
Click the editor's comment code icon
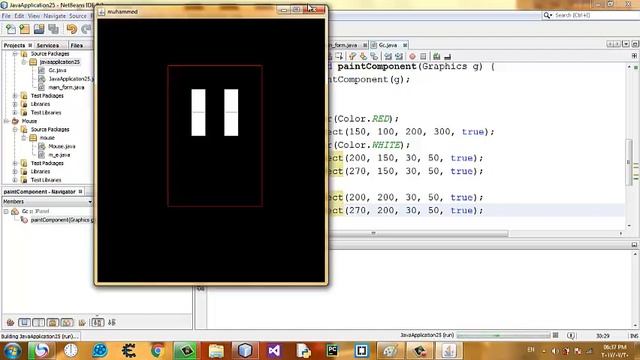point(437,56)
